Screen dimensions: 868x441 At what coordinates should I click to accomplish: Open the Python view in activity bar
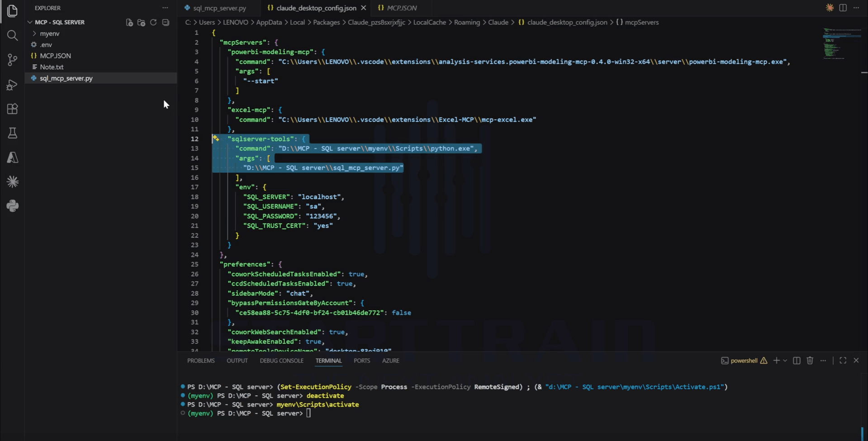pos(12,206)
